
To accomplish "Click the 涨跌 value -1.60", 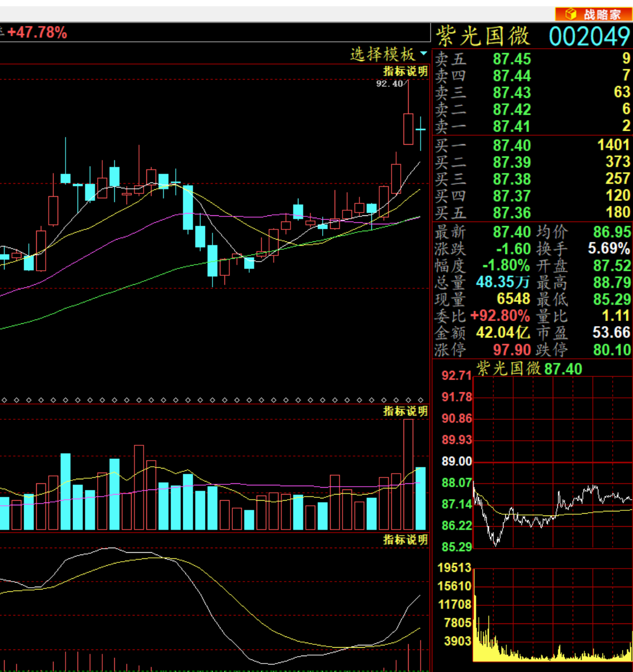I will pyautogui.click(x=513, y=249).
